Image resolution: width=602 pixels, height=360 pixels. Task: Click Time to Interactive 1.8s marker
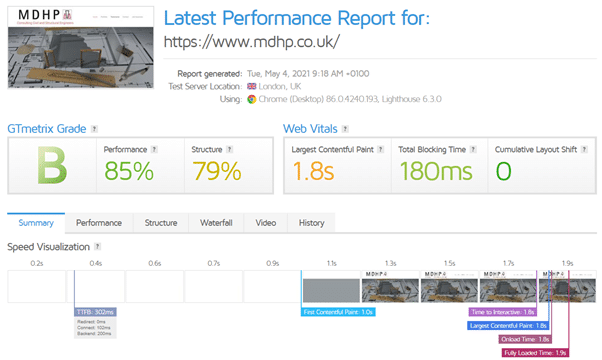pyautogui.click(x=503, y=312)
